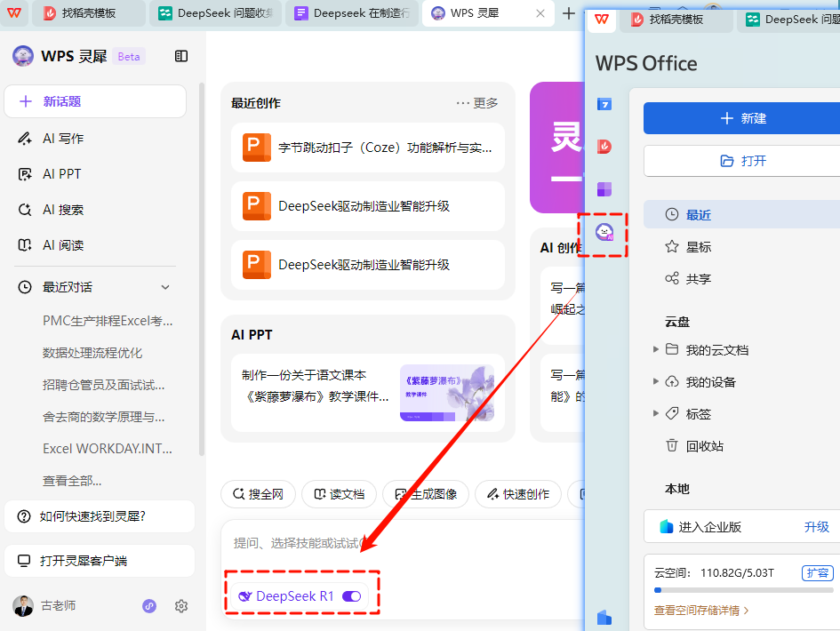Screen dimensions: 840x631
Task: Click blue app icon at sidebar bottom
Action: pos(604,617)
